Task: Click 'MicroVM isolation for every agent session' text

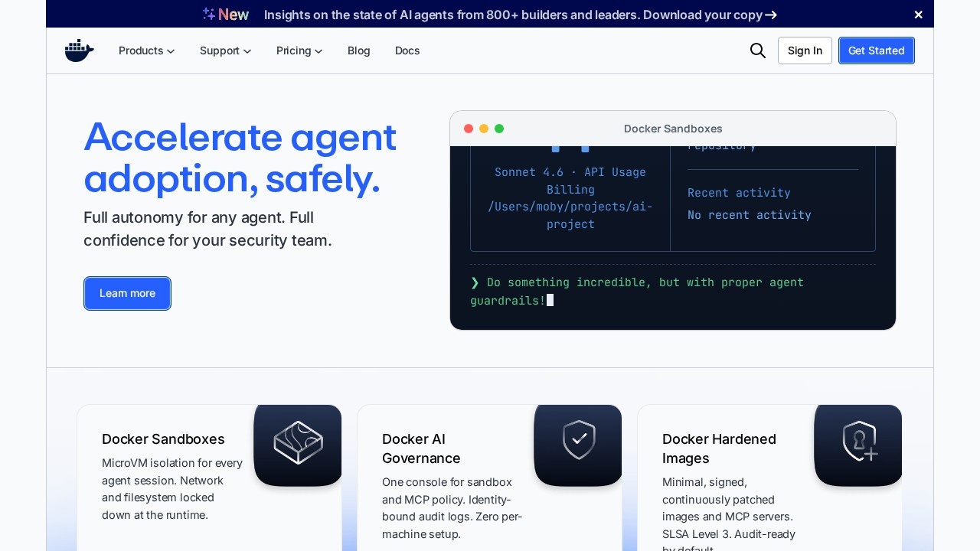Action: [172, 489]
